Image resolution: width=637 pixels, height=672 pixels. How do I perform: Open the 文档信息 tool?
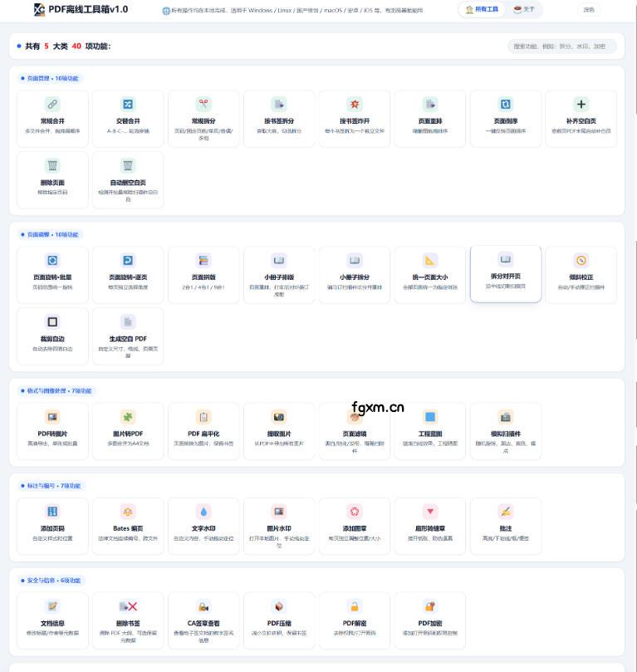click(52, 620)
